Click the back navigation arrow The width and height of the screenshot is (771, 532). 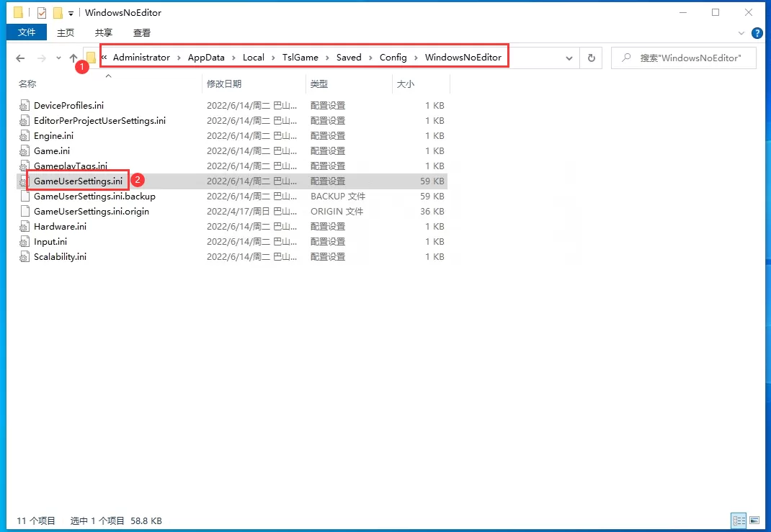click(x=20, y=58)
